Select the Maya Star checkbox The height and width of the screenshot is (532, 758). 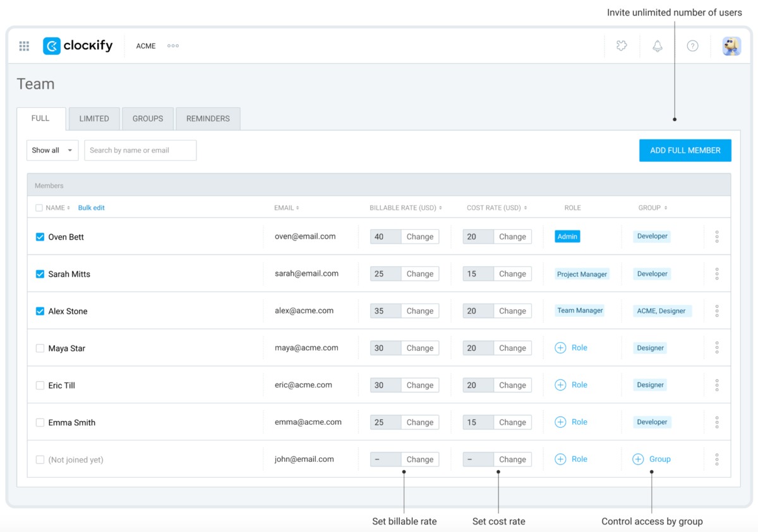[x=40, y=348]
